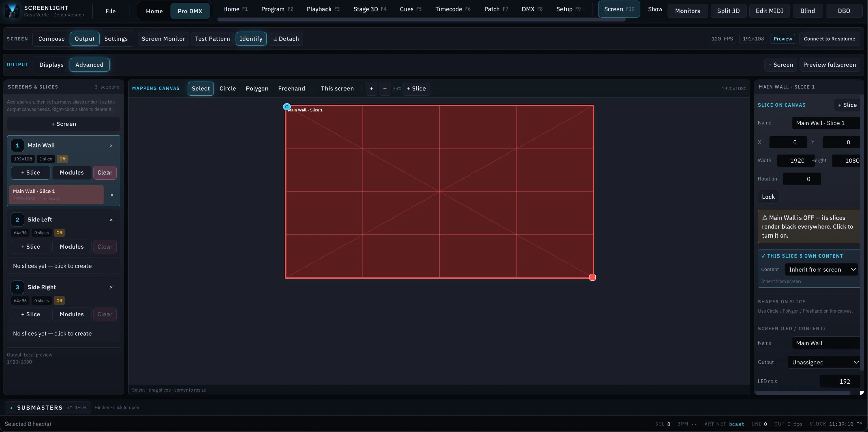
Task: Click Preview fullscreen button
Action: point(829,65)
